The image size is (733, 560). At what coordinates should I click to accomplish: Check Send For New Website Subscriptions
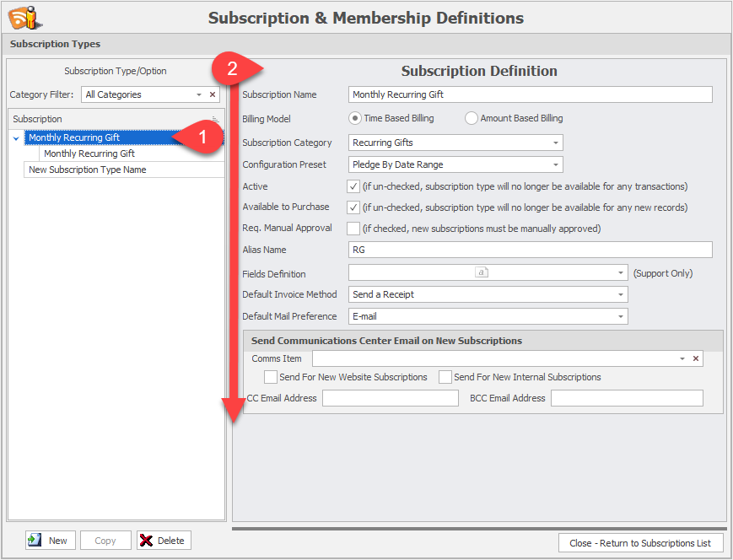pos(271,377)
